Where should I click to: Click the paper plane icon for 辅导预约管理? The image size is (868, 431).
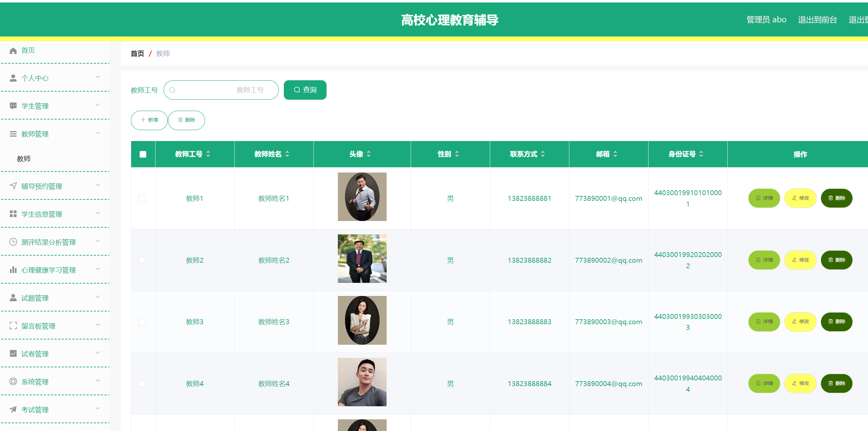(x=13, y=186)
